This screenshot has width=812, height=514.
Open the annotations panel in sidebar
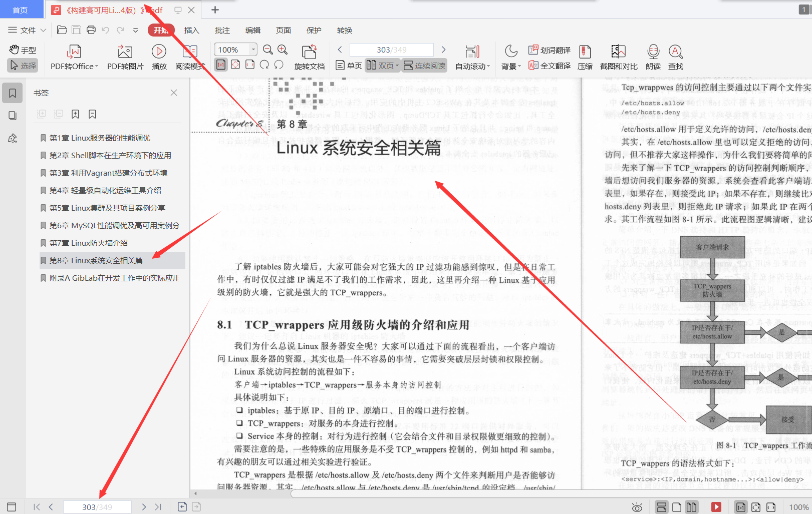coord(13,138)
